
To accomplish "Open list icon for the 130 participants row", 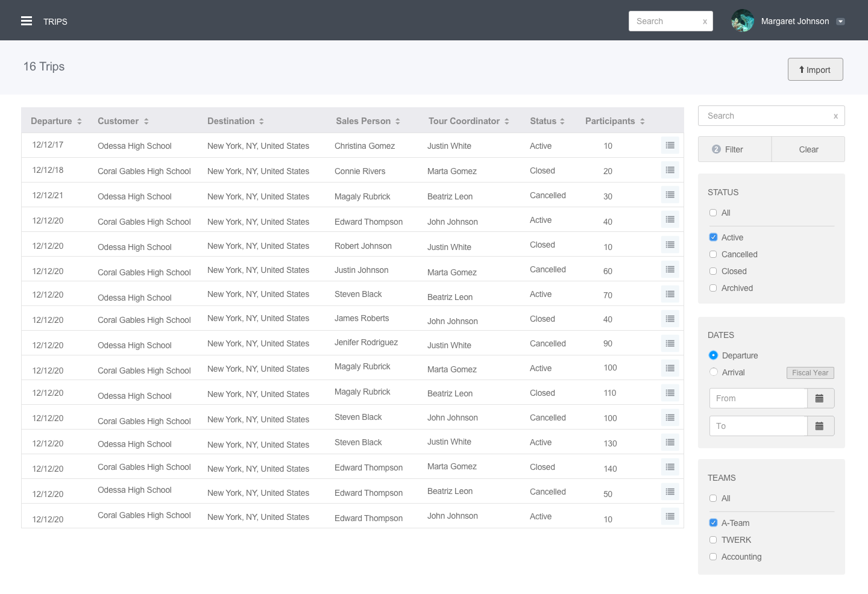I will 670,442.
